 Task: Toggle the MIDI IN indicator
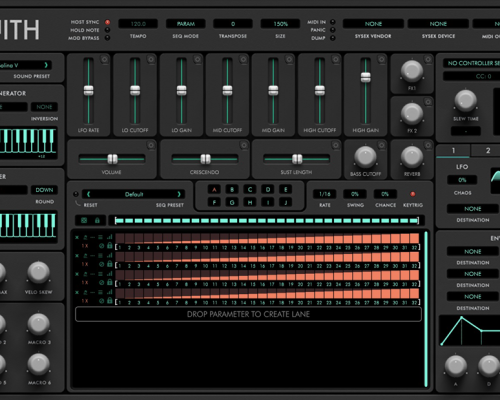coord(332,22)
